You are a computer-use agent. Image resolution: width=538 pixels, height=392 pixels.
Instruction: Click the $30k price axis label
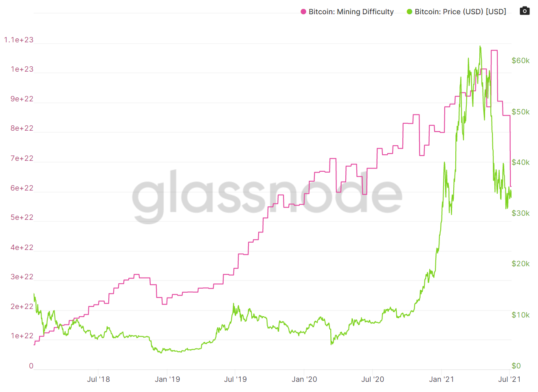point(520,213)
